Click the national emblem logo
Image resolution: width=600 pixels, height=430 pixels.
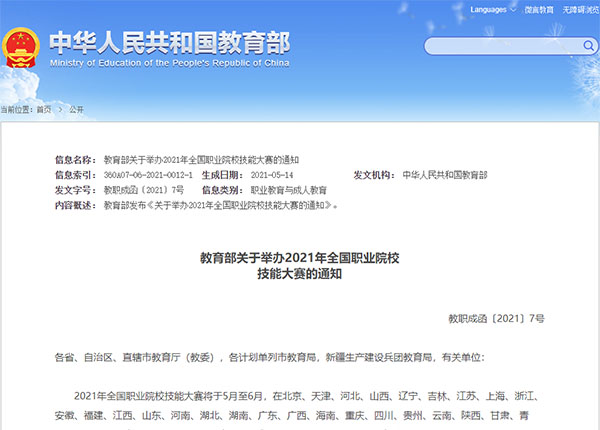pos(21,47)
